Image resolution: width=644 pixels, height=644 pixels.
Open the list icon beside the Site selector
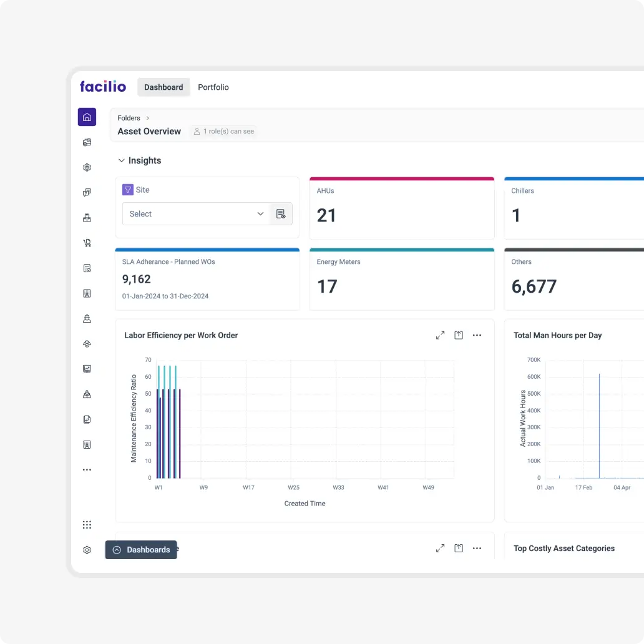tap(281, 213)
